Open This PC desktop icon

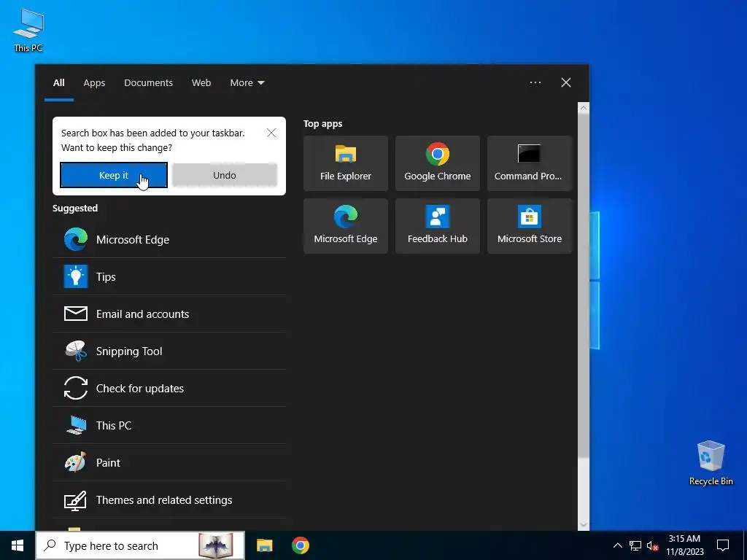click(x=28, y=30)
